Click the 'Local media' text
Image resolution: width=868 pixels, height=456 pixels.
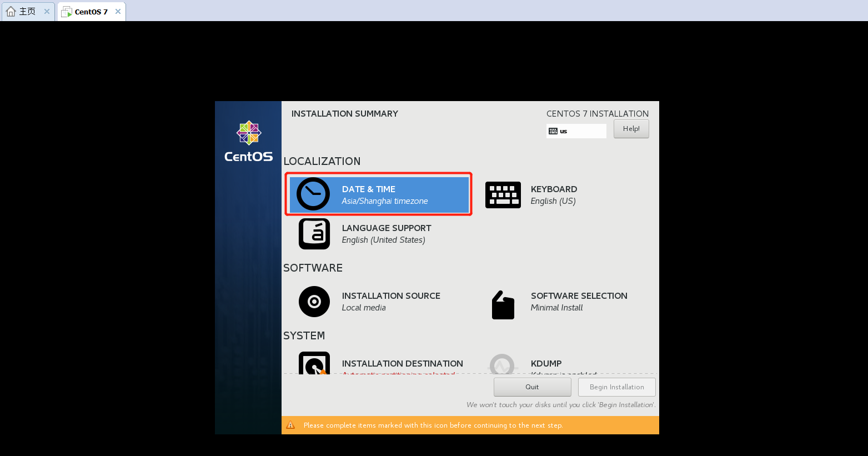pyautogui.click(x=364, y=308)
